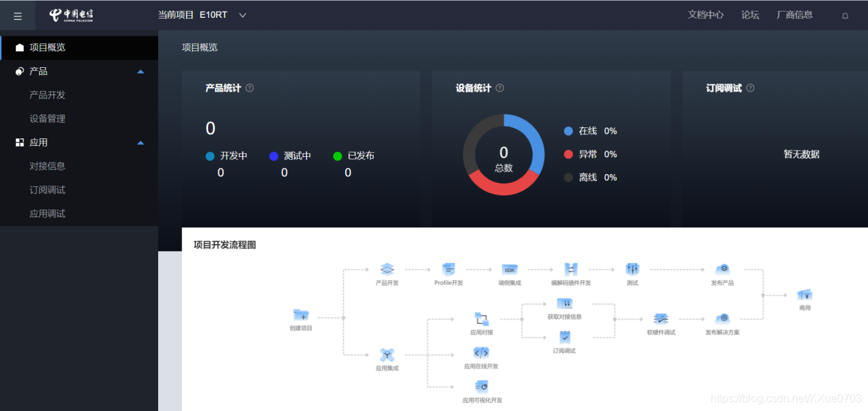Click the 产品统计 card title
868x411 pixels.
coord(223,88)
